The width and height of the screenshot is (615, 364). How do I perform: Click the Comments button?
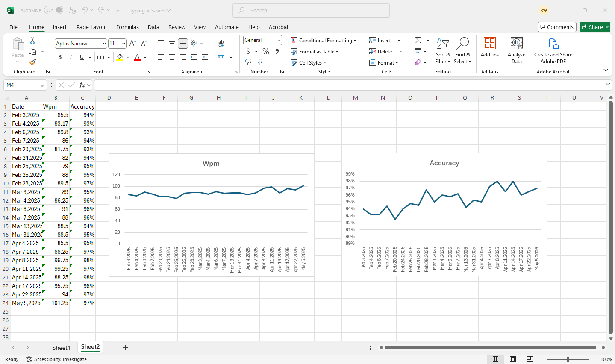pos(557,27)
